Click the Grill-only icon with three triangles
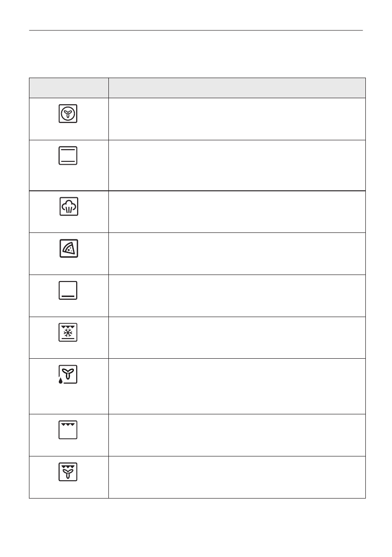 click(68, 430)
